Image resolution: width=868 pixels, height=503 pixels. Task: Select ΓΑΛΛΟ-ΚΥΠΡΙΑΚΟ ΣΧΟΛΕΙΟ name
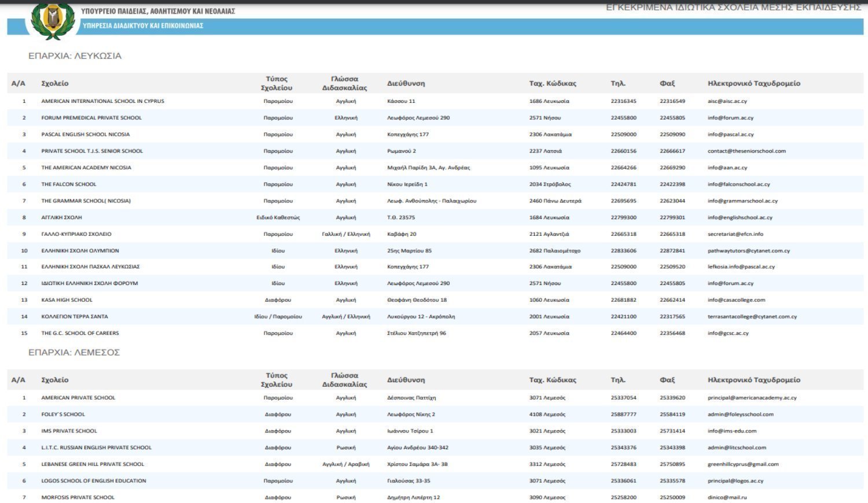click(x=76, y=234)
